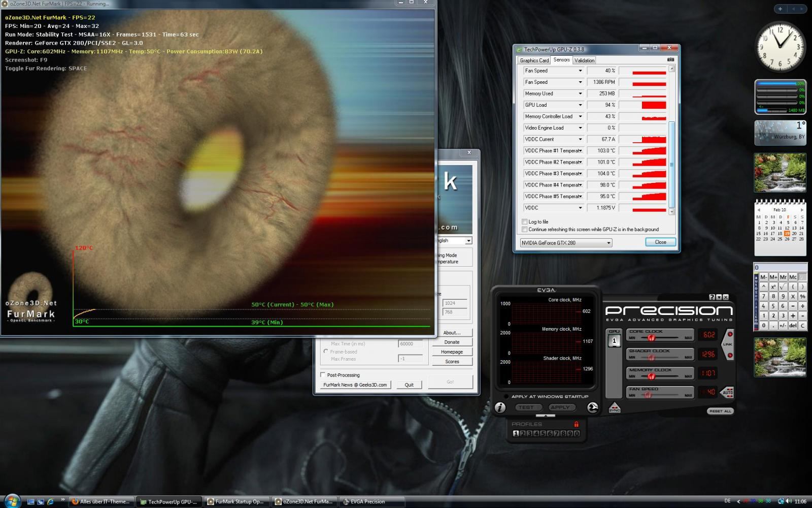Switch to the Graphics Card tab
This screenshot has width=812, height=508.
point(534,60)
